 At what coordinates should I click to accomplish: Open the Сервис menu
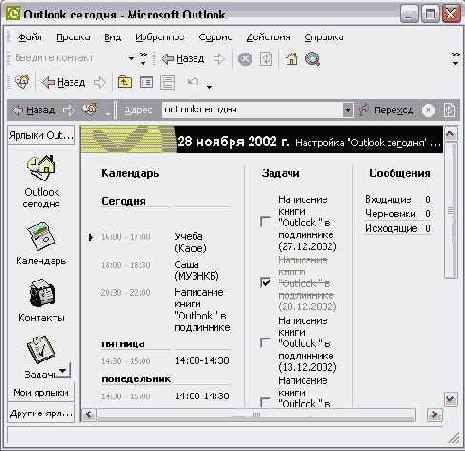(215, 37)
